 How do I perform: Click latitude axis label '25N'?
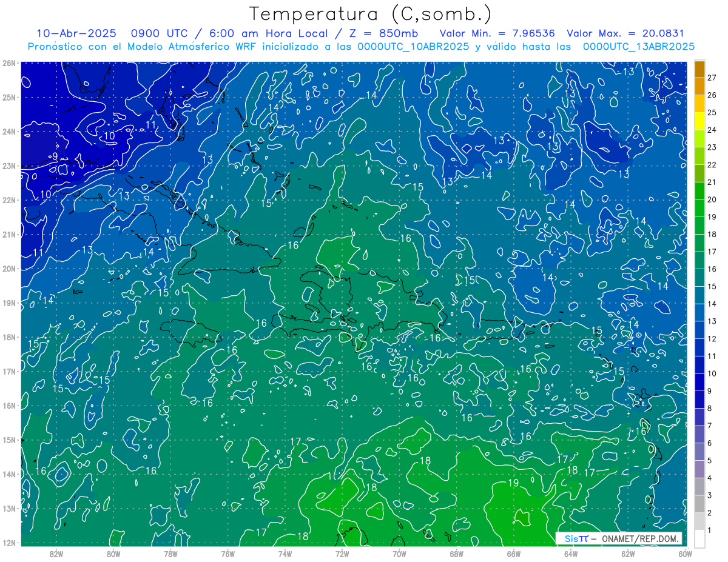coord(8,97)
